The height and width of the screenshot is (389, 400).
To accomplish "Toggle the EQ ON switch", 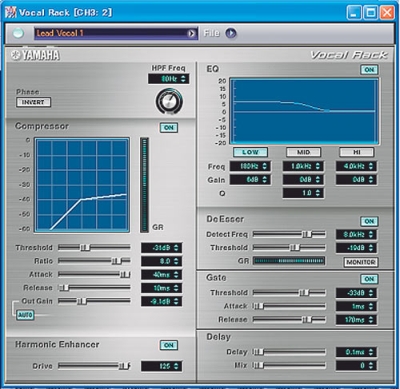I will click(x=369, y=70).
